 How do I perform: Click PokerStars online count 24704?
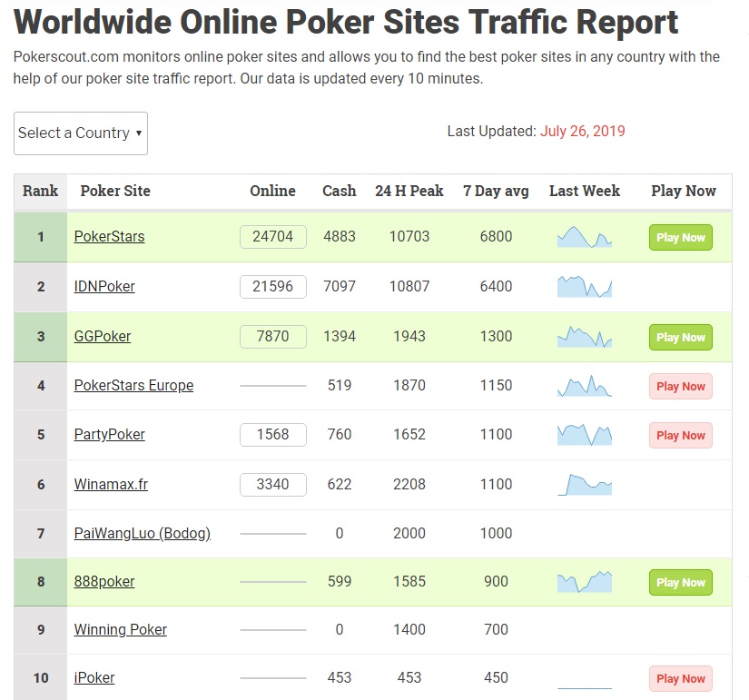(x=272, y=237)
